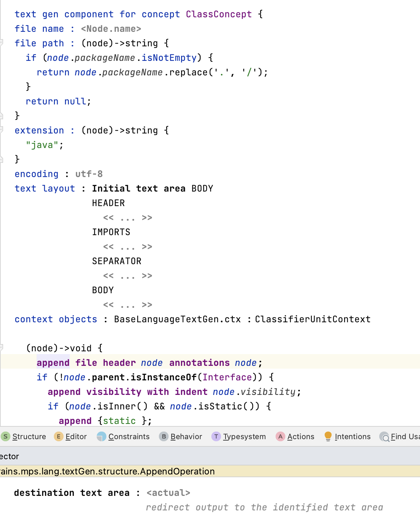Screen dimensions: 420x527
Task: Click the red A Actions icon
Action: (280, 436)
